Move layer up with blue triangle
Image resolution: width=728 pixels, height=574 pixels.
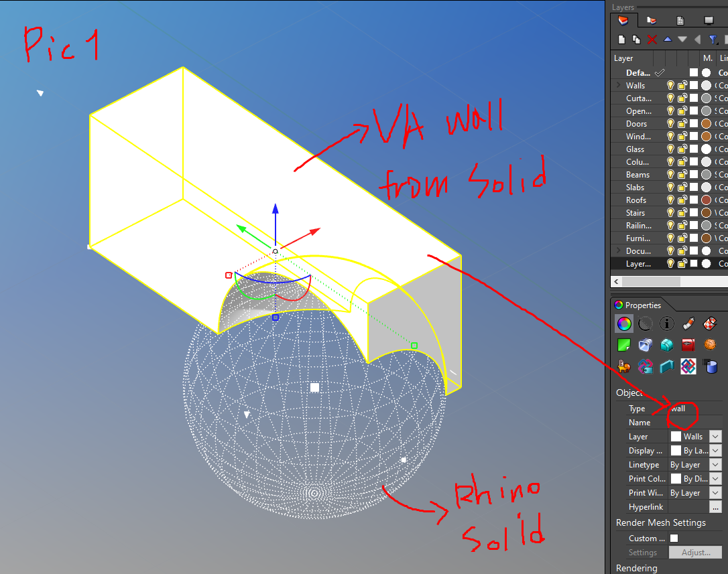click(668, 40)
